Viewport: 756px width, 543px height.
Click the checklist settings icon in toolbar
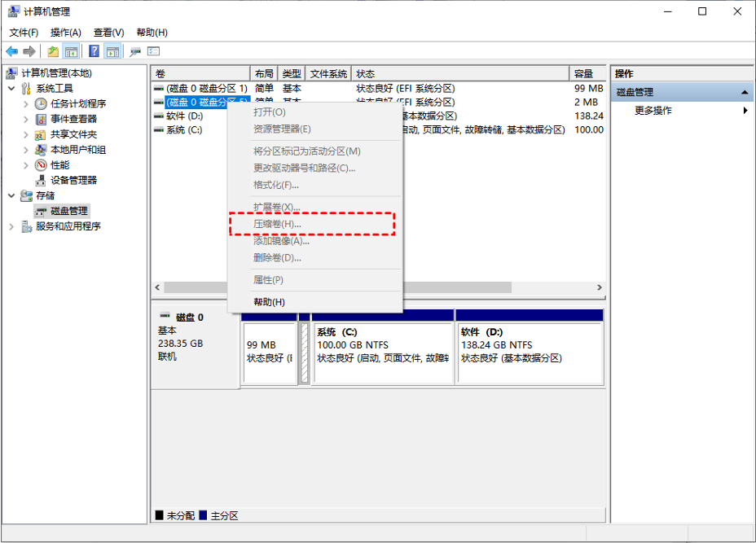(153, 51)
